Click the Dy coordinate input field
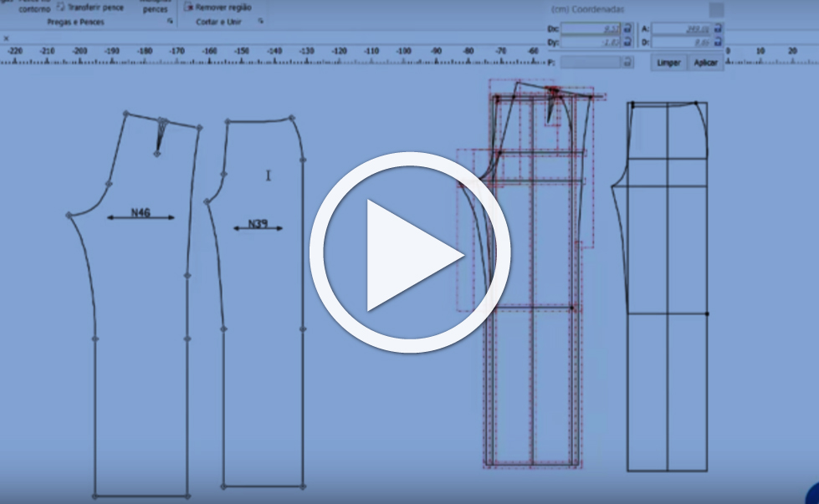Image resolution: width=819 pixels, height=504 pixels. coord(591,43)
